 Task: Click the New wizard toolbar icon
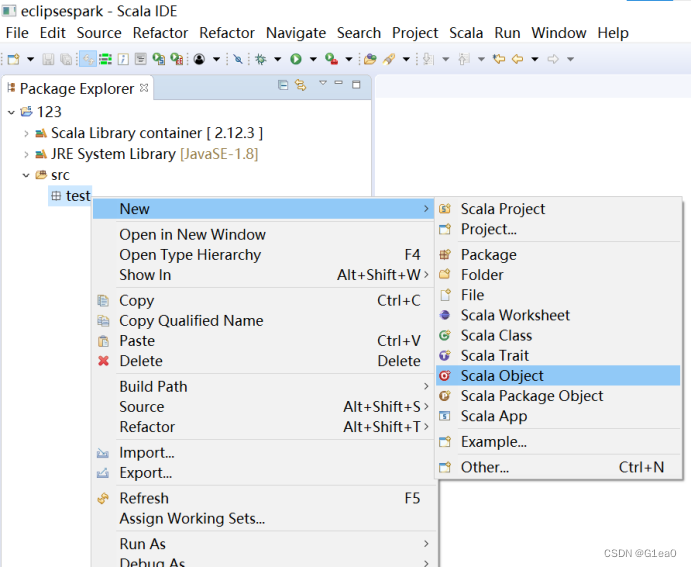click(x=14, y=59)
